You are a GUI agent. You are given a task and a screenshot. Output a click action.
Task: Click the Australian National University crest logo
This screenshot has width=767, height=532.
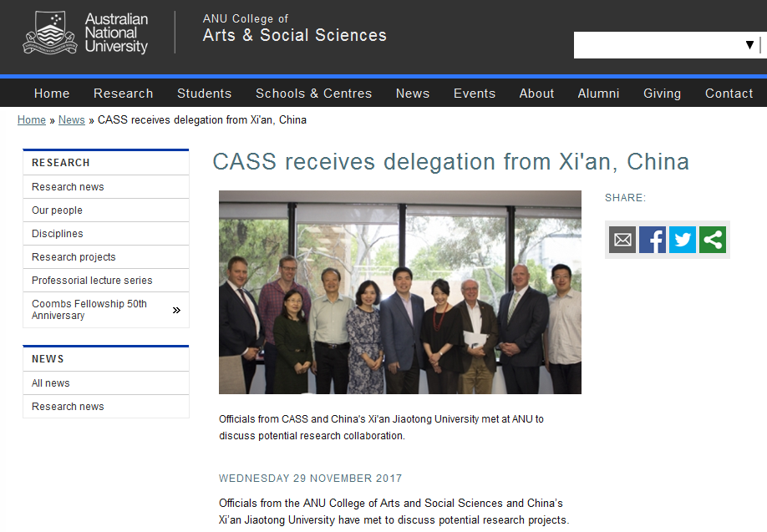coord(50,34)
